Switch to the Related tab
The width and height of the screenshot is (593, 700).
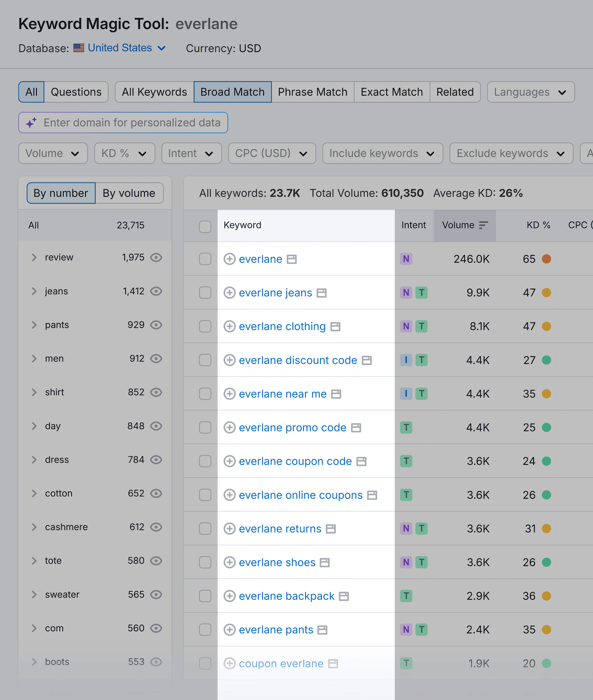click(455, 92)
